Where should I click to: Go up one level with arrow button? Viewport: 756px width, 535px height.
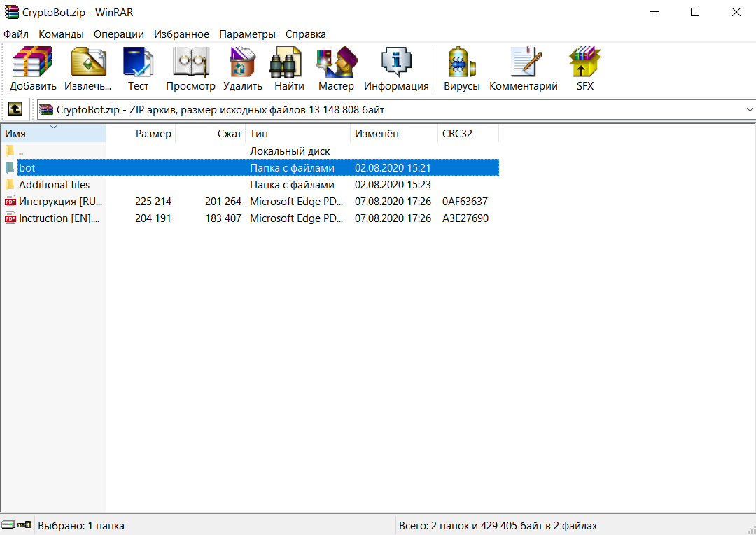pyautogui.click(x=15, y=109)
